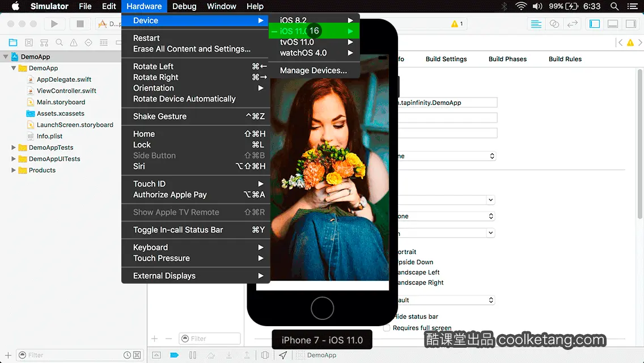Open the Orientation submenu
This screenshot has width=644, height=363.
[196, 88]
